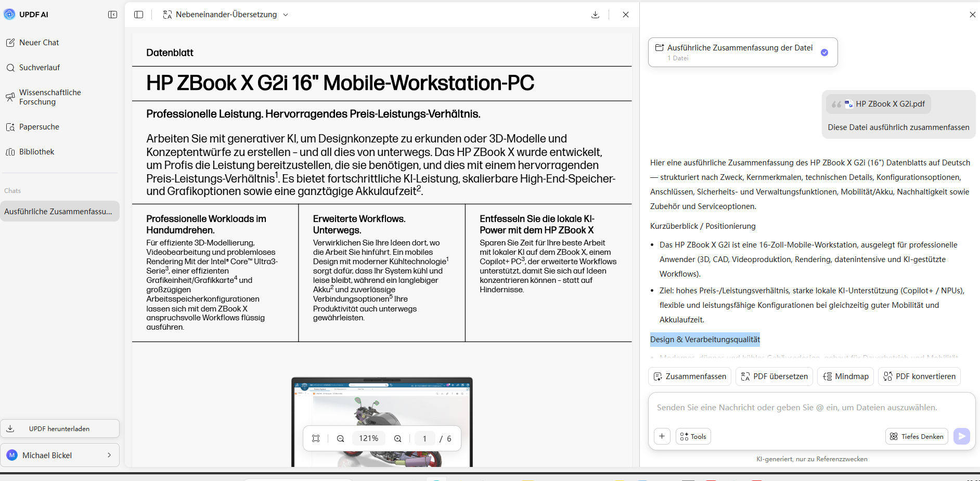Screen dimensions: 980x481
Task: Collapse the left sidebar panel icon
Action: (112, 15)
